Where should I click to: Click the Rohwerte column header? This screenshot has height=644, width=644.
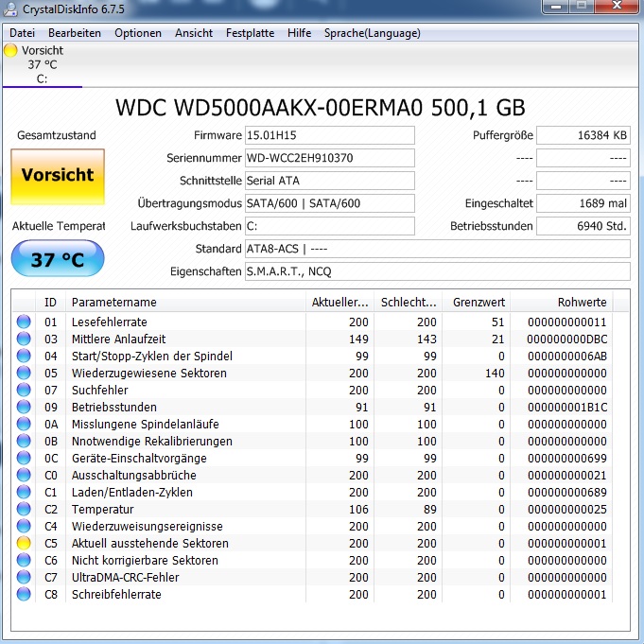[561, 303]
